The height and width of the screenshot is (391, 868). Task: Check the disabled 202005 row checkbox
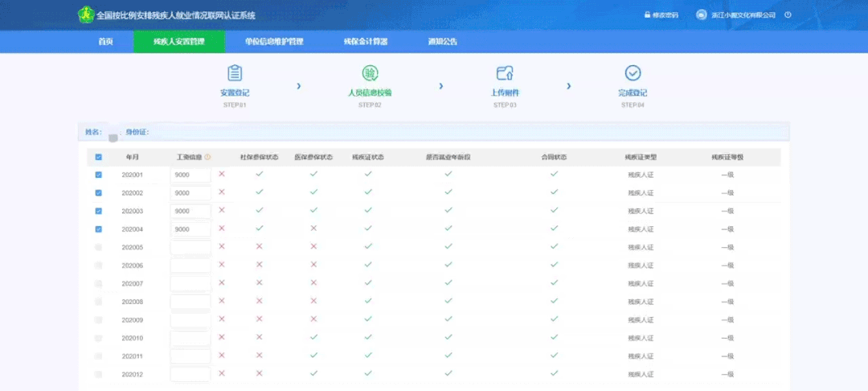pos(99,247)
